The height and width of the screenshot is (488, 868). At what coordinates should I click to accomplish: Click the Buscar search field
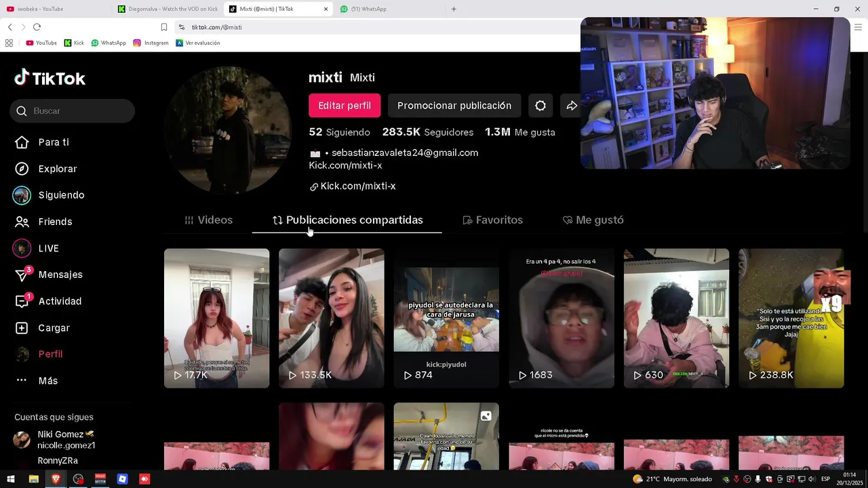(x=73, y=111)
